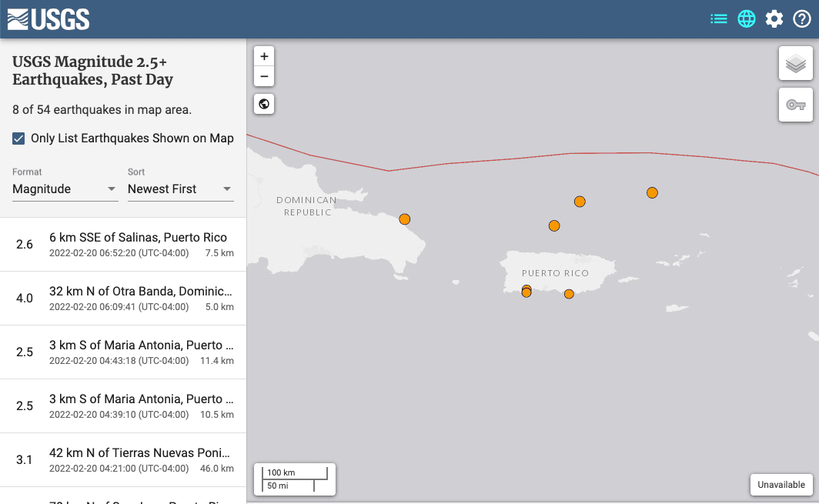819x504 pixels.
Task: Open the help question mark icon
Action: pyautogui.click(x=802, y=19)
